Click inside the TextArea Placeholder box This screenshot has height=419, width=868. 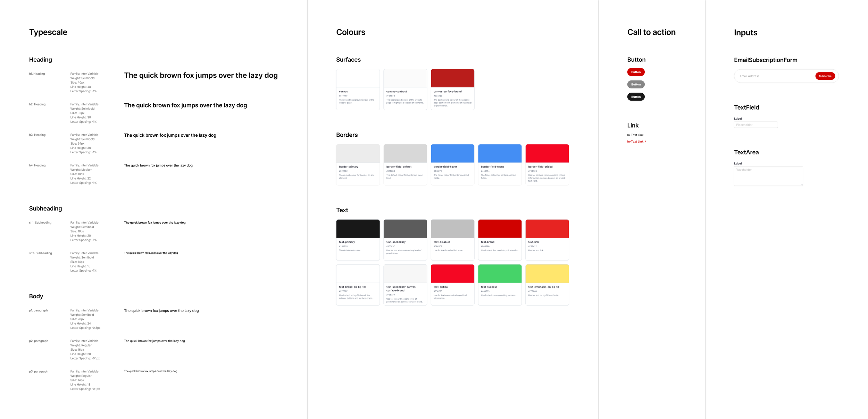tap(768, 176)
